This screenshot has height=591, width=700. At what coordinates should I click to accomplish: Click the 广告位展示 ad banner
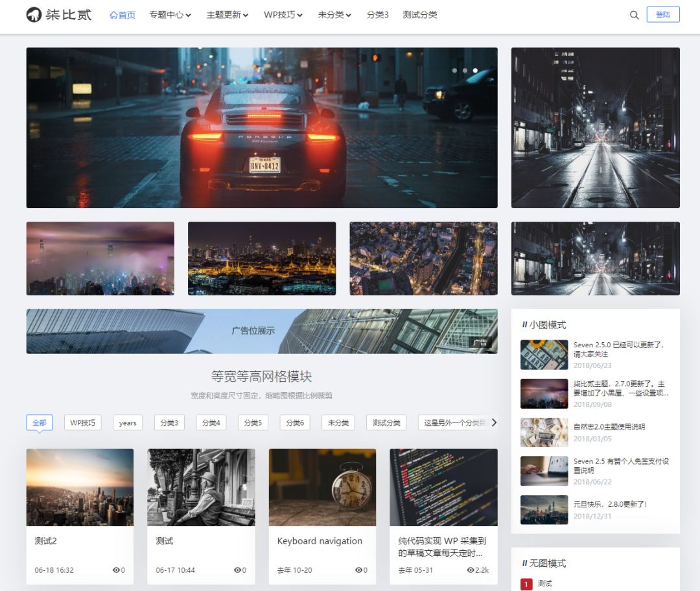(262, 331)
